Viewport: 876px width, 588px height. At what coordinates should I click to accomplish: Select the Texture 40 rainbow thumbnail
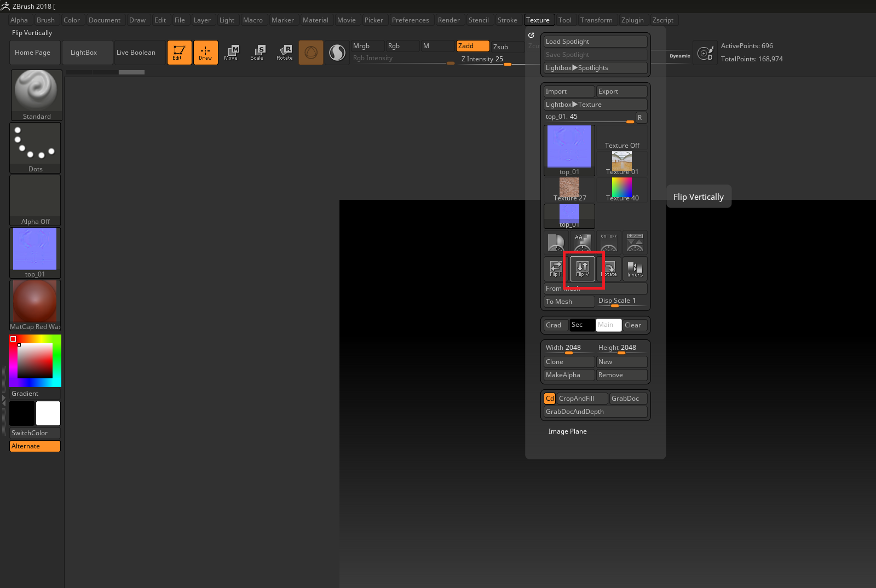[622, 189]
